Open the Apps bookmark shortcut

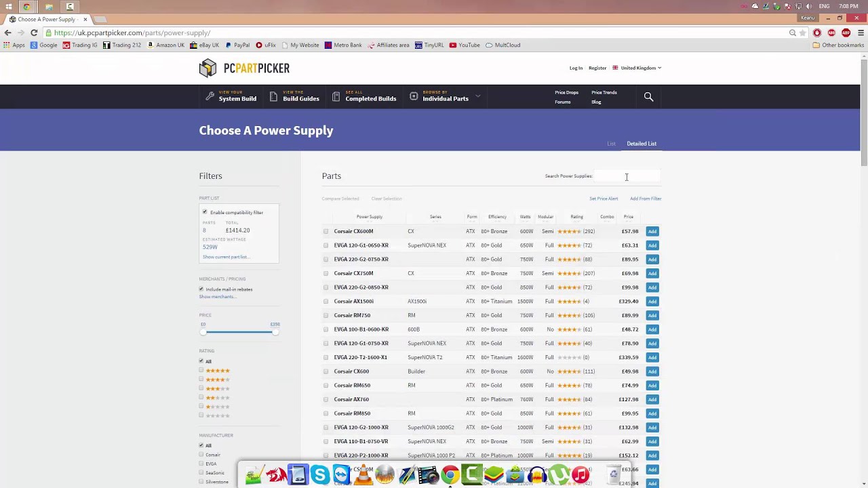coord(14,45)
